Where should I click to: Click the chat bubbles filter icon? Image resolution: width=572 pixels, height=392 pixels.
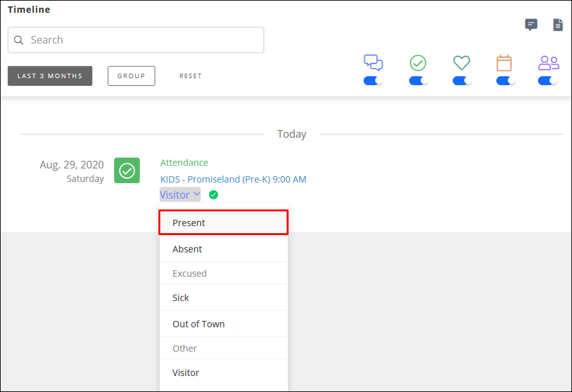373,63
